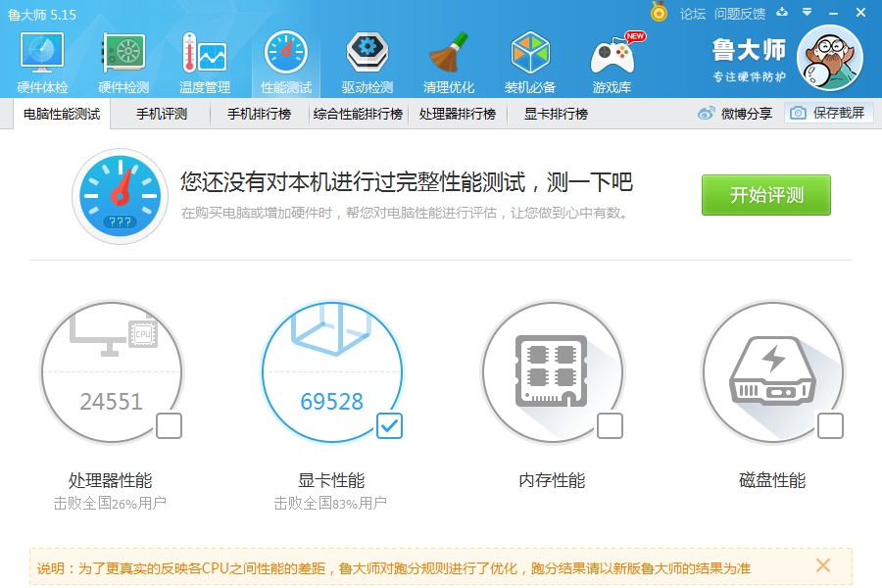Enable 磁盘性能 test checkbox
Viewport: 882px width, 588px height.
[830, 426]
